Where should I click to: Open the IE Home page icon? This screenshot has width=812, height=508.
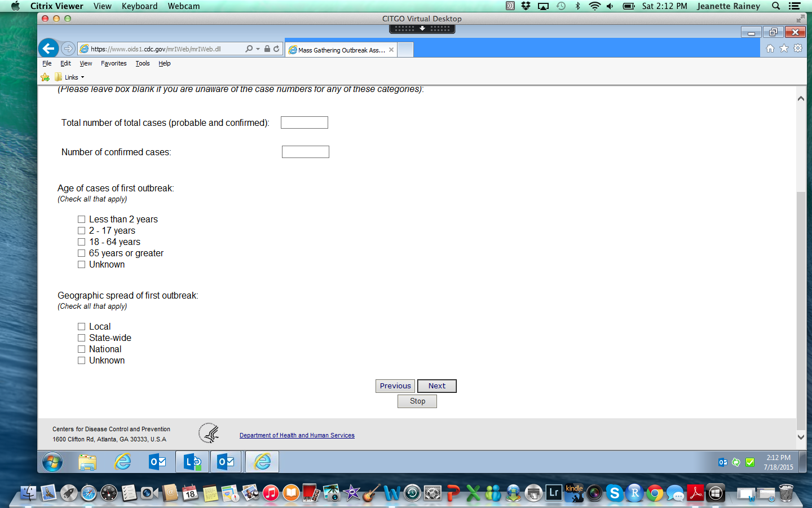tap(770, 49)
